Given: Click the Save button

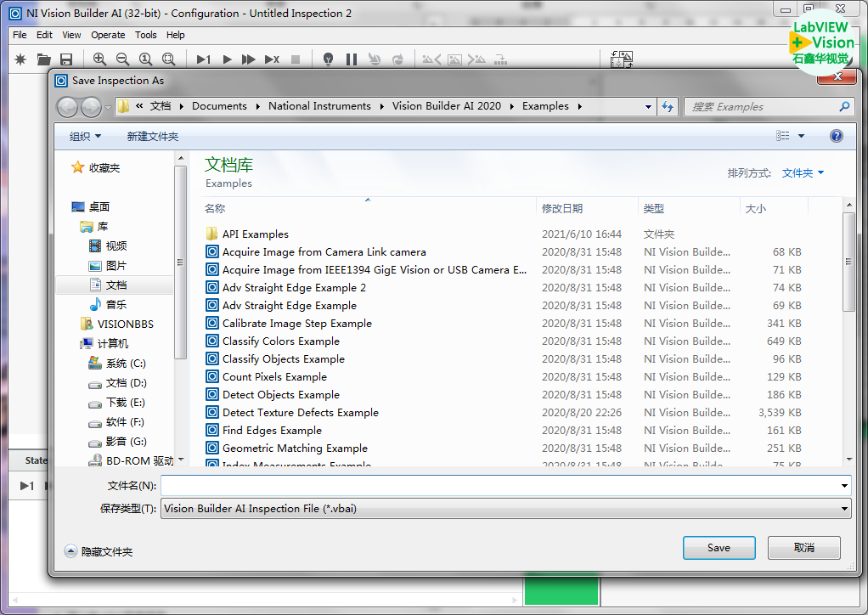Looking at the screenshot, I should (719, 548).
